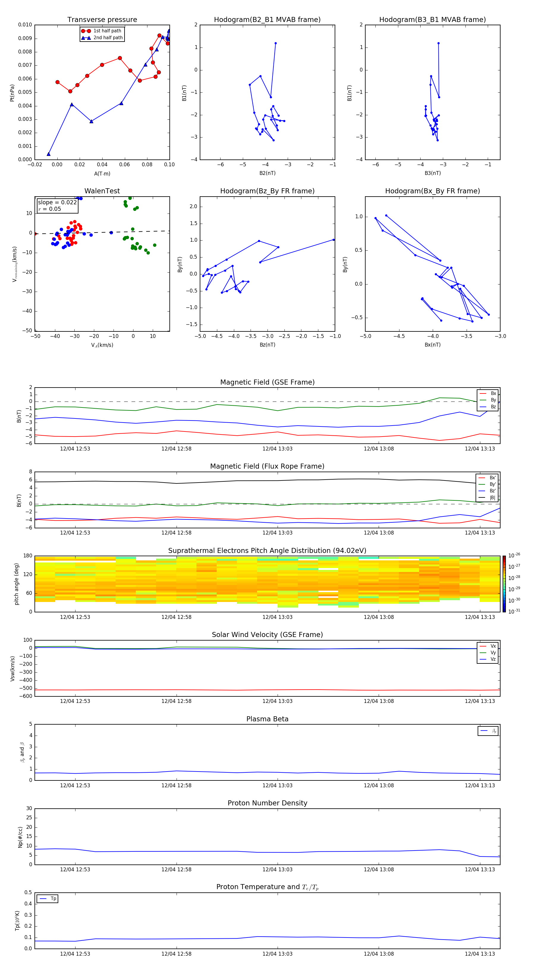Click the red circle marker in the Transverse pressure legend
Viewport: 535px width, 980px height.
click(86, 31)
